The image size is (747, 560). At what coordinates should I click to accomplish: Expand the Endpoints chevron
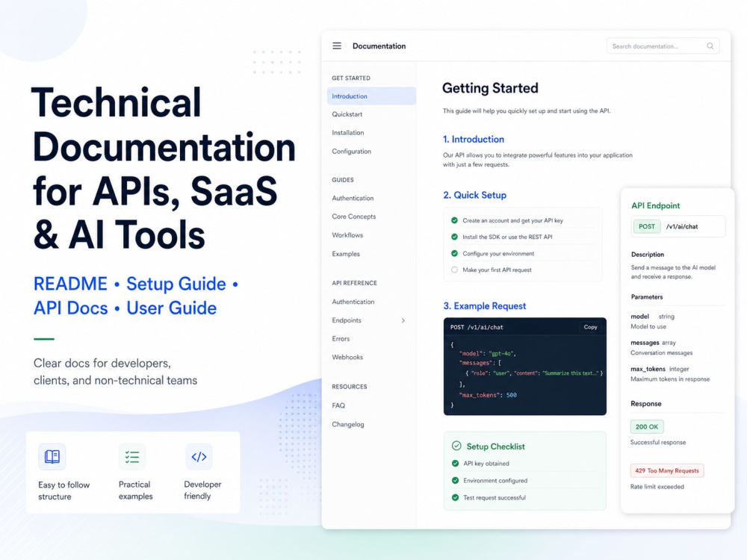pyautogui.click(x=403, y=320)
